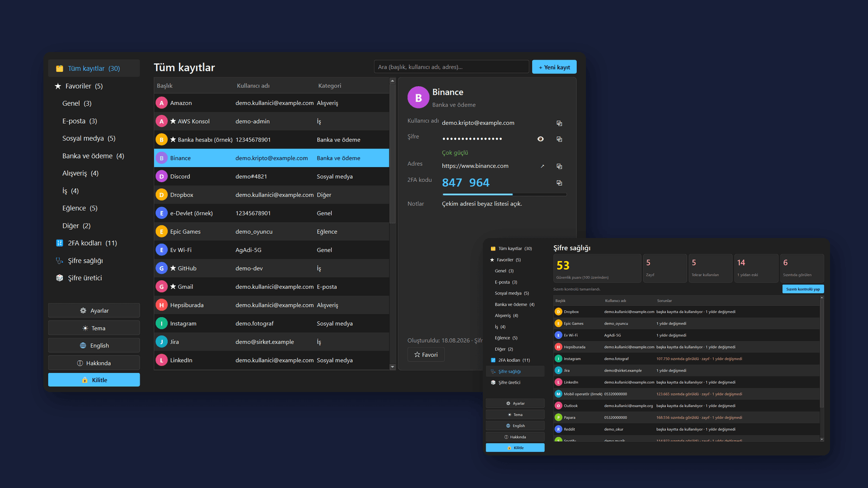The width and height of the screenshot is (868, 488).
Task: Open Hakkında in the main window
Action: [x=94, y=363]
